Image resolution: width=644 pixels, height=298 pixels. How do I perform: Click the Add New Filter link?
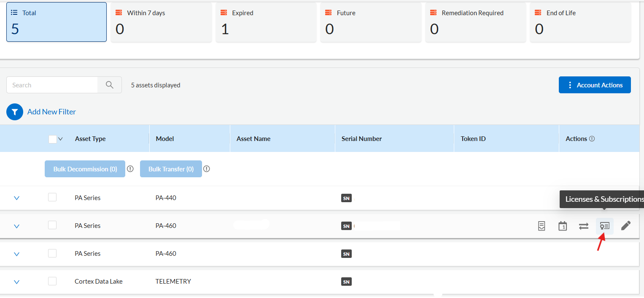(x=51, y=112)
